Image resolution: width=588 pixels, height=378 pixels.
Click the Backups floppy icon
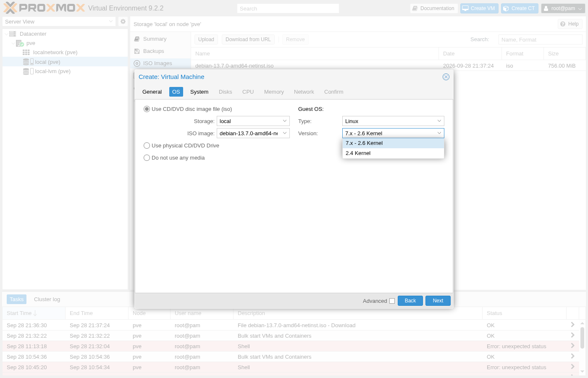137,51
